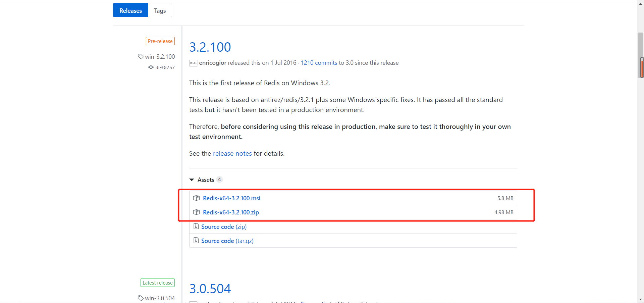Viewport: 644px width, 303px height.
Task: Open commit def0757
Action: [165, 67]
